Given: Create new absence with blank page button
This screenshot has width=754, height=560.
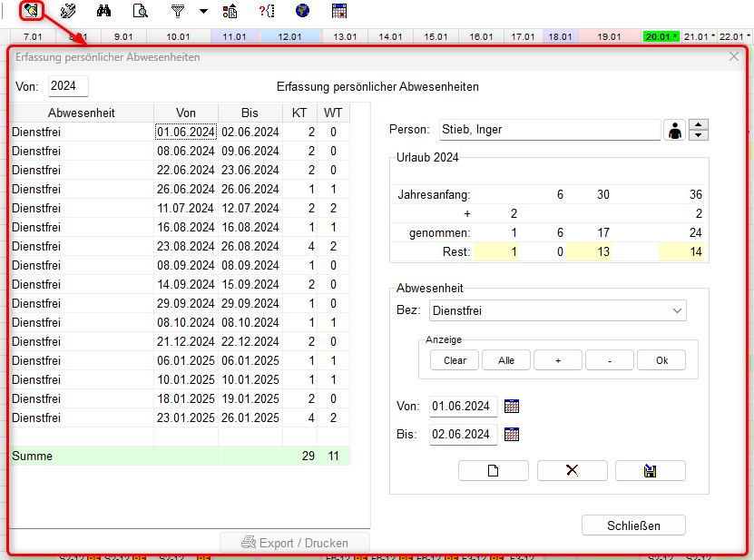Looking at the screenshot, I should click(x=493, y=470).
